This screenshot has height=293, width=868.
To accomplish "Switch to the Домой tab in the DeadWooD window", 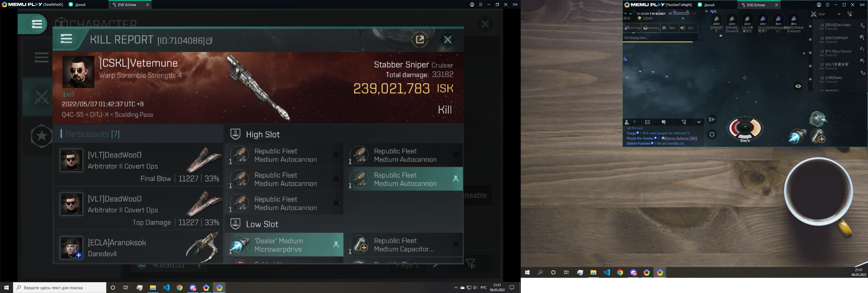I will tap(78, 5).
